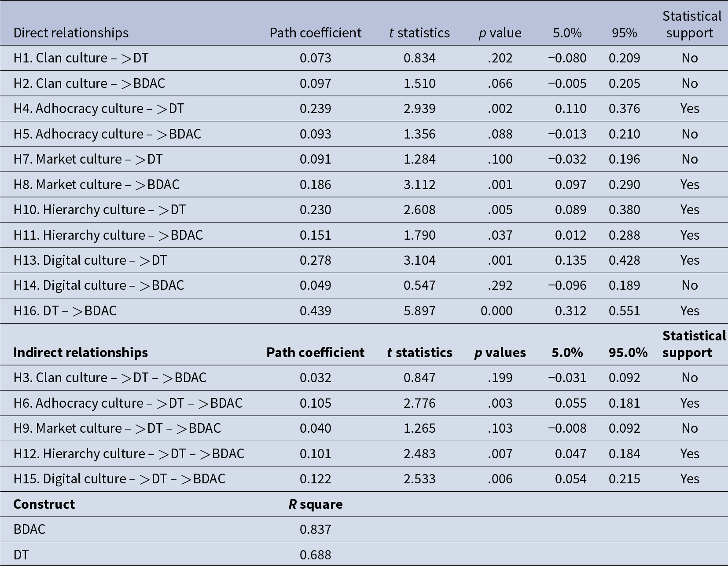Click 95% upper bound 0.551 for H16
The image size is (728, 566).
point(625,311)
